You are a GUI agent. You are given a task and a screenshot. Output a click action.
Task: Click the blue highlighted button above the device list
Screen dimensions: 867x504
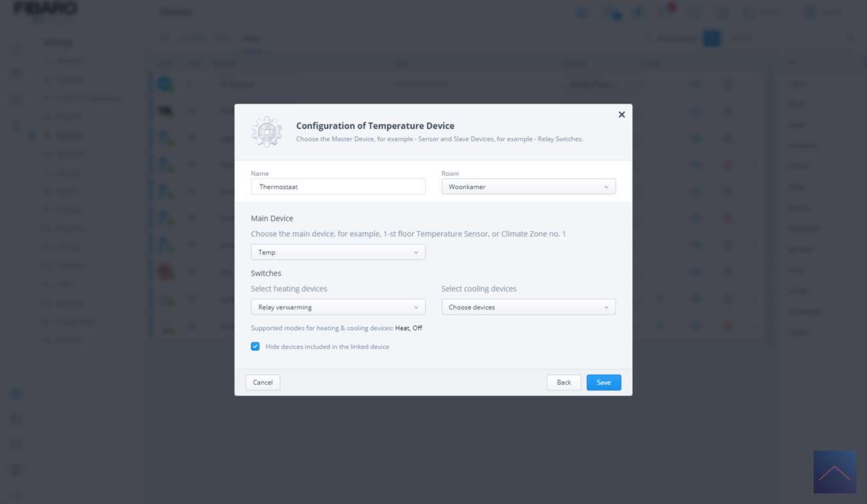(712, 38)
